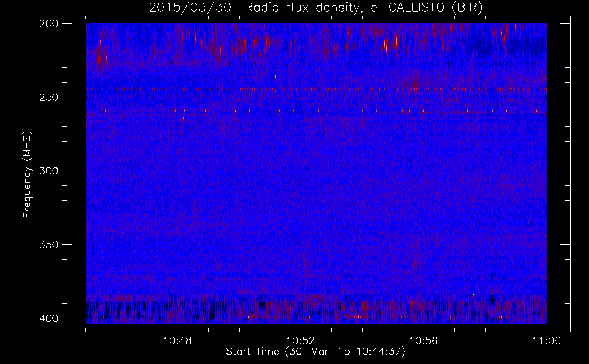The height and width of the screenshot is (364, 589).
Task: Select the 'Frequency (MHZ)' axis label
Action: coord(27,174)
